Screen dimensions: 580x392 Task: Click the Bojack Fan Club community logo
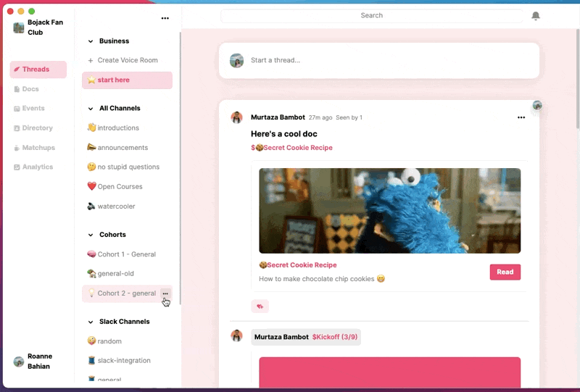click(19, 28)
